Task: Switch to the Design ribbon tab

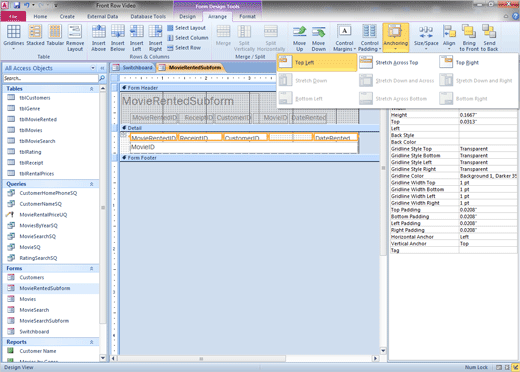Action: [x=188, y=16]
